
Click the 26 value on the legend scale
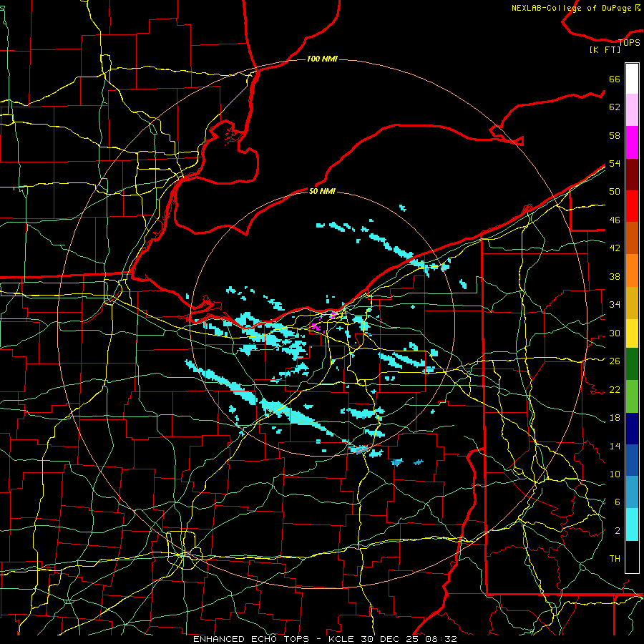click(x=615, y=361)
